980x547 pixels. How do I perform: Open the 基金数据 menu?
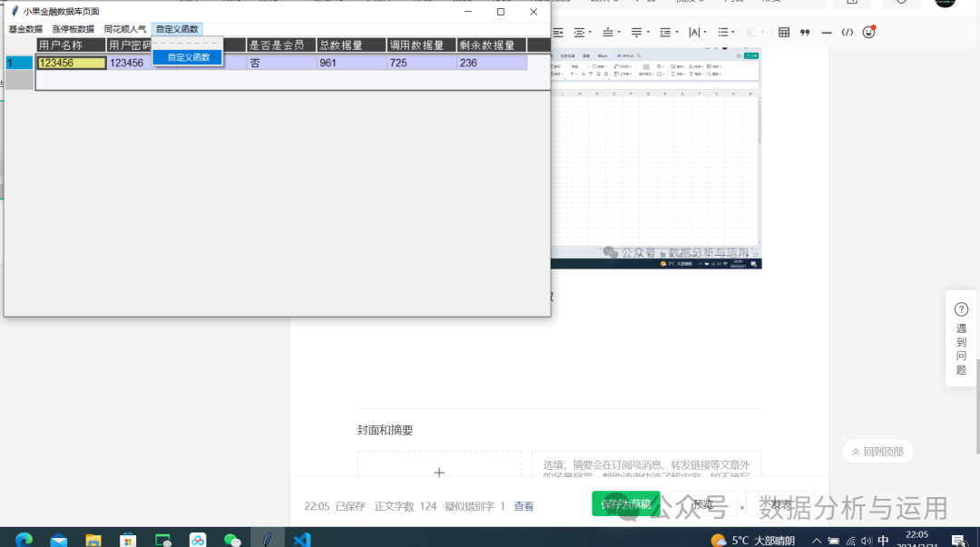point(25,29)
